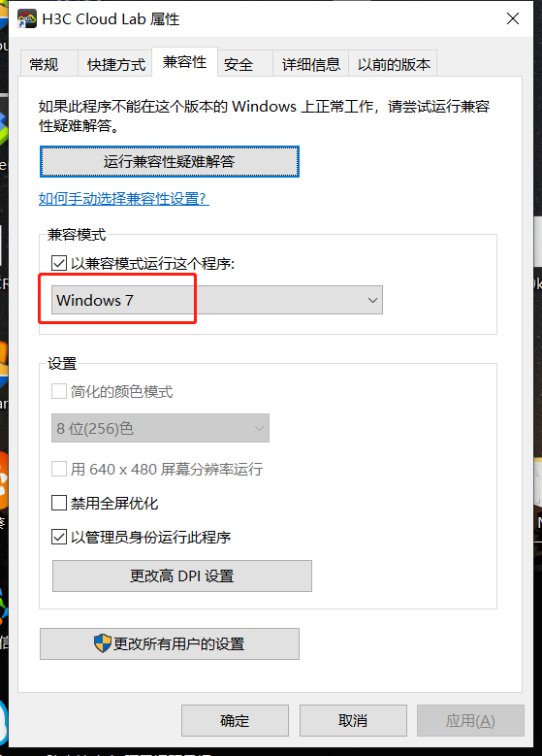Click 运行兼容性疑难解答 button

(170, 161)
